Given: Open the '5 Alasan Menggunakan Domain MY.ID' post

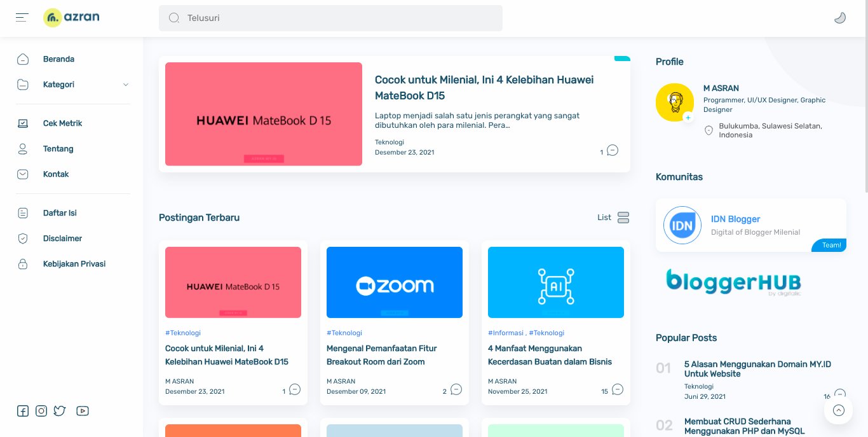Looking at the screenshot, I should pyautogui.click(x=757, y=369).
